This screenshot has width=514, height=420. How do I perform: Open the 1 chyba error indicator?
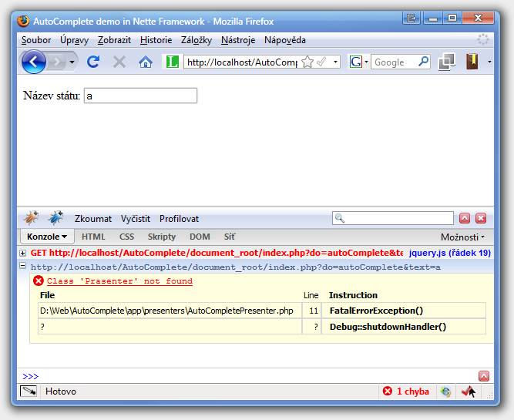point(406,391)
